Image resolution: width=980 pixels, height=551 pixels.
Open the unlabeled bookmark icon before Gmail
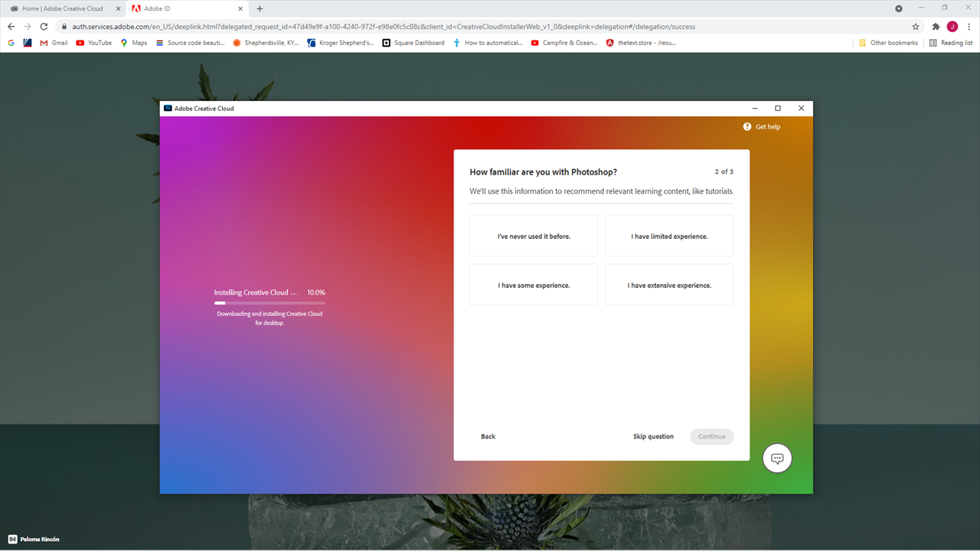point(28,43)
